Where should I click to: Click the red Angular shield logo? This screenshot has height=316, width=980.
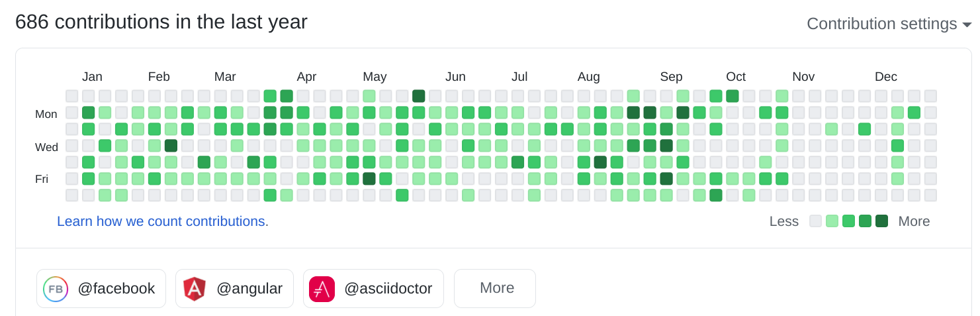click(x=195, y=289)
